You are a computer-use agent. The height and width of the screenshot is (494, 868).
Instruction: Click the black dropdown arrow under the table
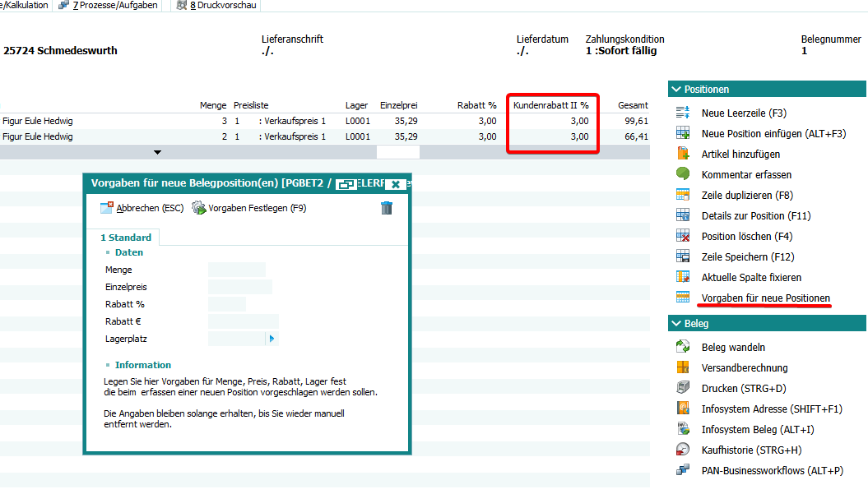[157, 153]
